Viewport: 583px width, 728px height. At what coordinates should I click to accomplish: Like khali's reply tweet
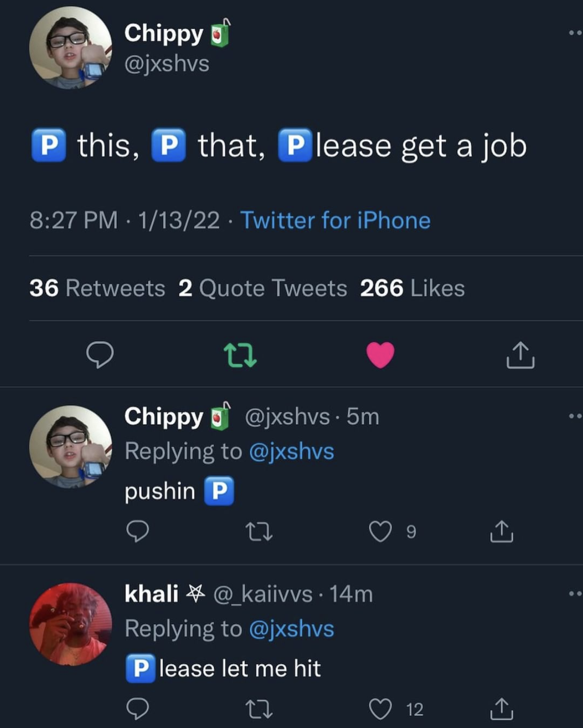(380, 709)
